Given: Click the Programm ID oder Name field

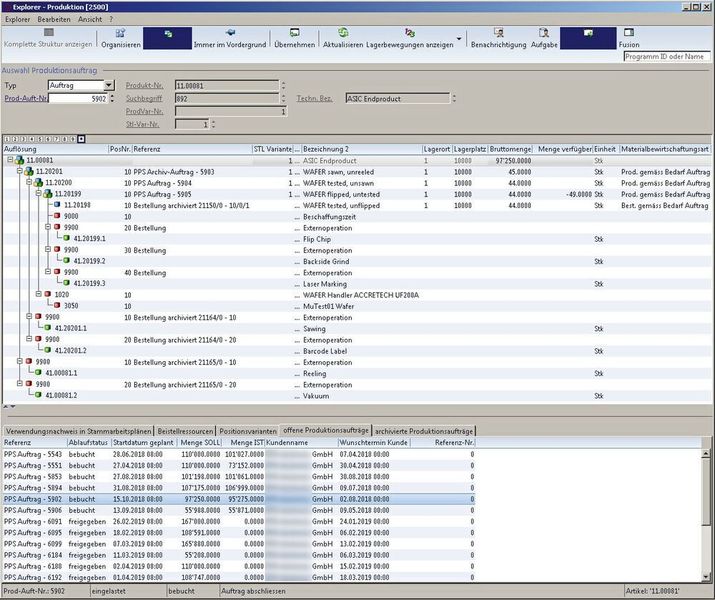Looking at the screenshot, I should click(x=666, y=57).
